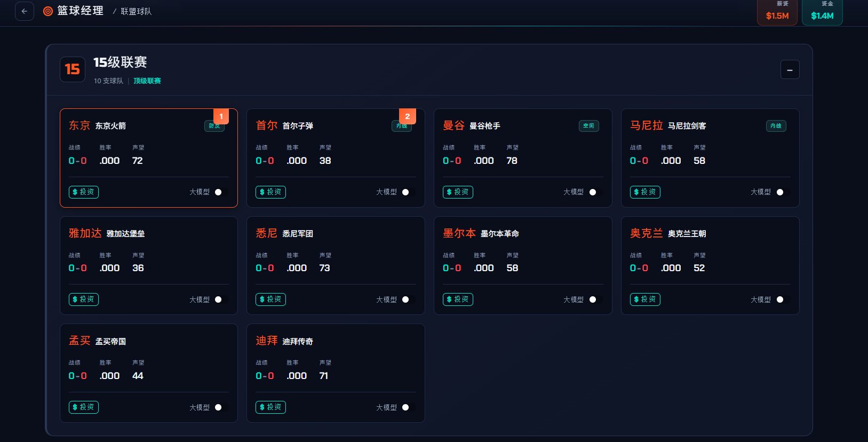The width and height of the screenshot is (868, 442).
Task: Open the 雅加达 team name
Action: pos(85,233)
